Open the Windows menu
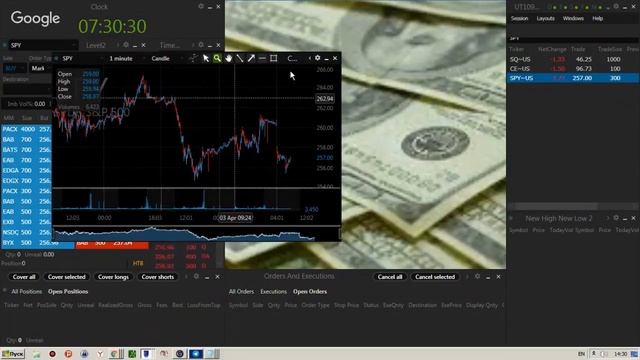Viewport: 640px width, 360px height. pos(573,18)
